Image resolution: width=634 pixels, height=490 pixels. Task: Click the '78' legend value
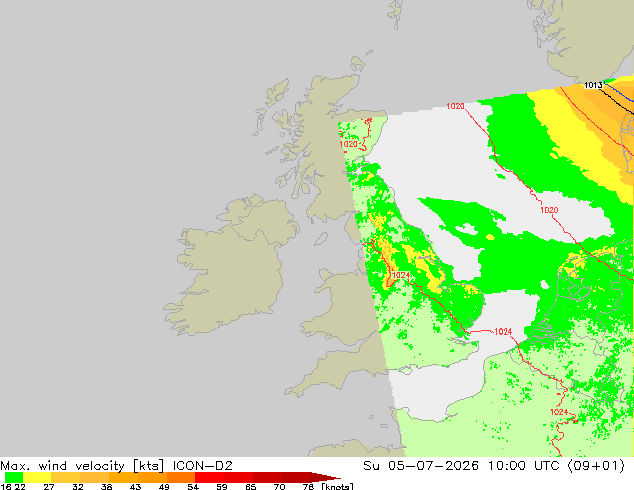coord(308,486)
